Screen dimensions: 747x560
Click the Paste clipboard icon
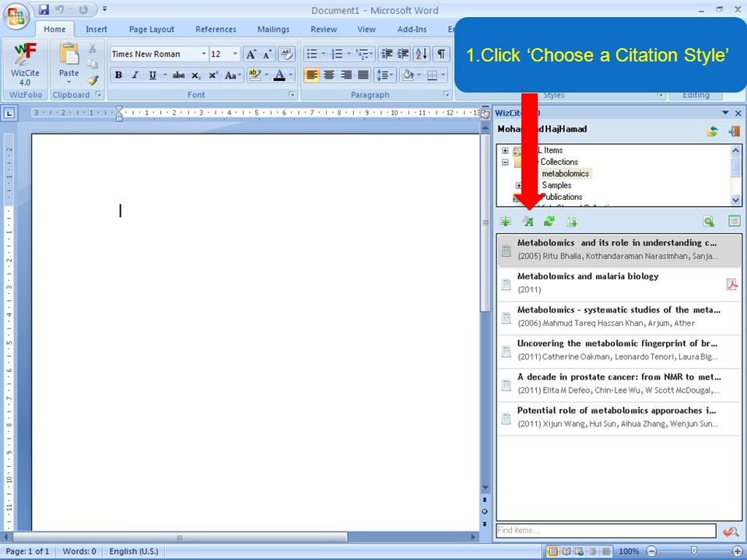(x=69, y=54)
